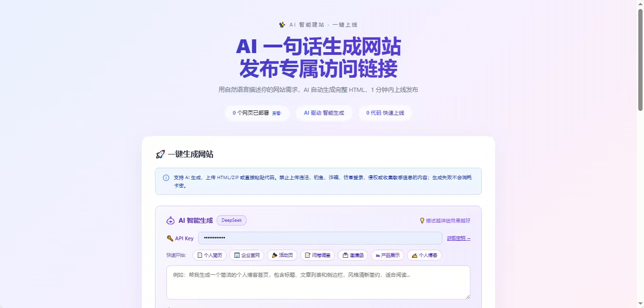
Task: Click the notice text starting 支持 AI 生成
Action: [x=322, y=181]
